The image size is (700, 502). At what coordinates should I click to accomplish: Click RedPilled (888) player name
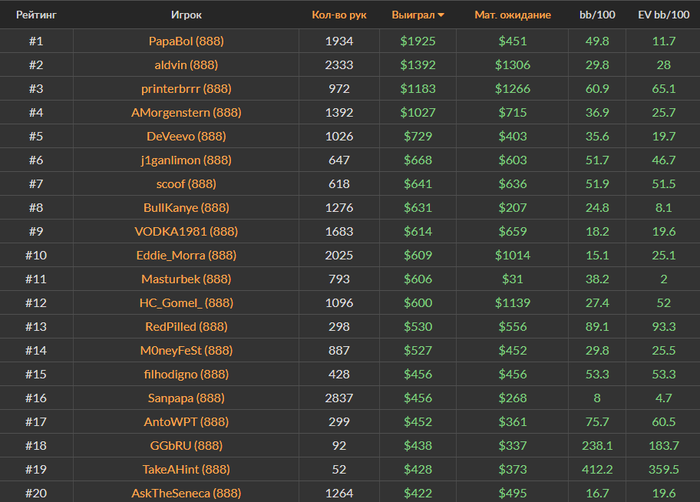[x=186, y=326]
